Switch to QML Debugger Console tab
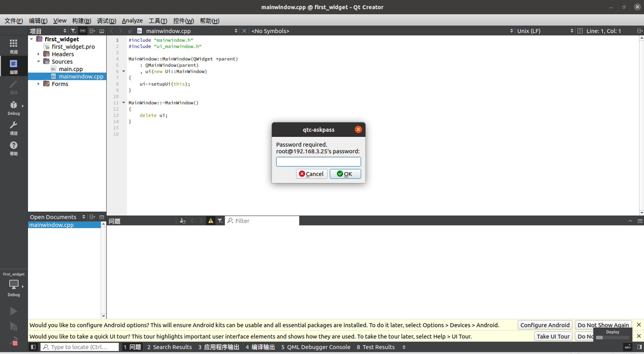This screenshot has width=644, height=354. [x=316, y=347]
